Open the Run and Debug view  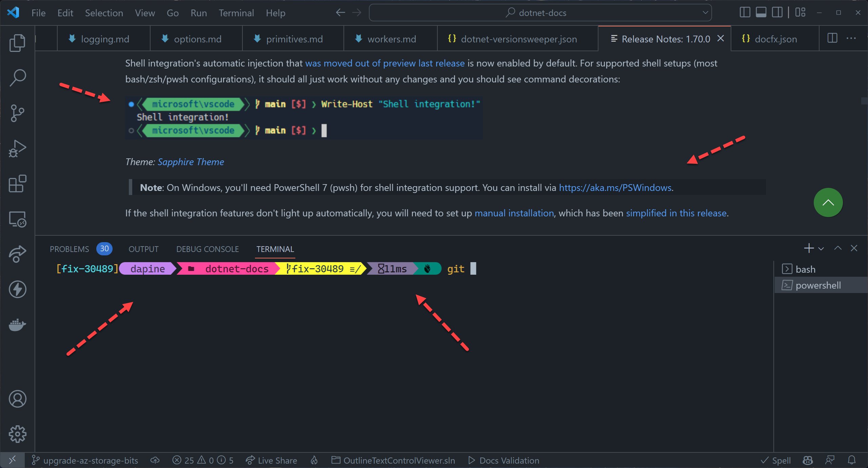tap(17, 149)
